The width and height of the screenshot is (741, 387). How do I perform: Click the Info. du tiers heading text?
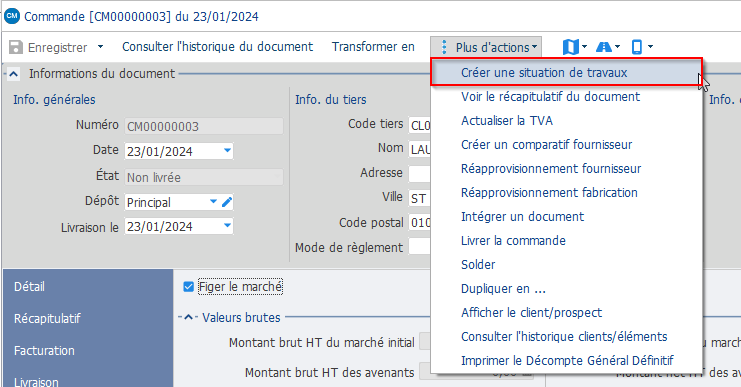(331, 100)
